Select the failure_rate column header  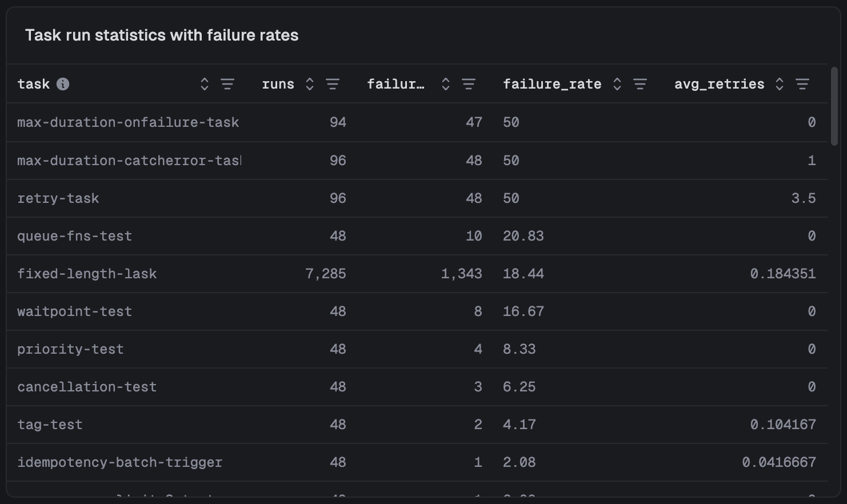coord(552,83)
